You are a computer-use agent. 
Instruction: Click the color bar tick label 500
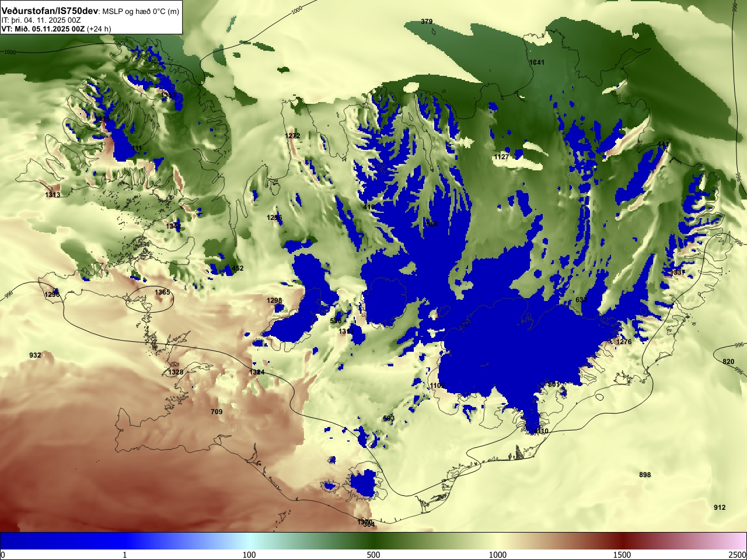tap(373, 555)
